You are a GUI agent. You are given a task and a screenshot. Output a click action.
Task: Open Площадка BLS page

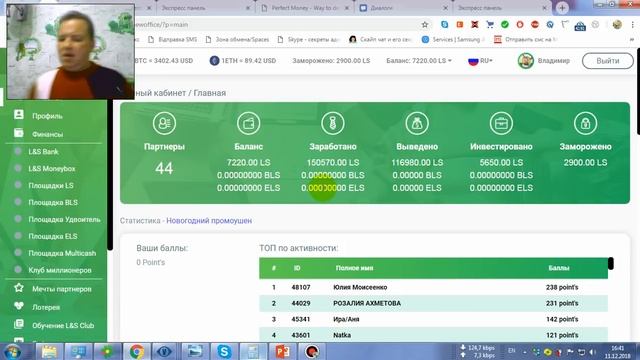(x=53, y=202)
